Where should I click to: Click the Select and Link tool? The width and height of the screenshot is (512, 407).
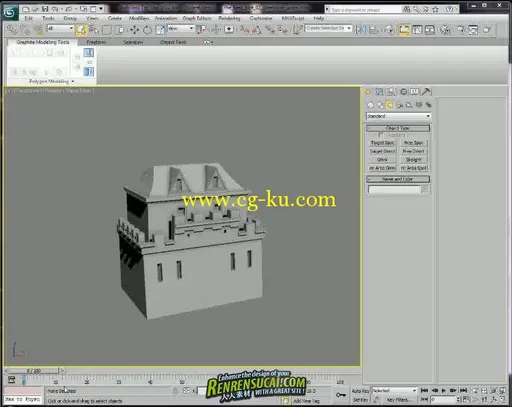pyautogui.click(x=12, y=30)
